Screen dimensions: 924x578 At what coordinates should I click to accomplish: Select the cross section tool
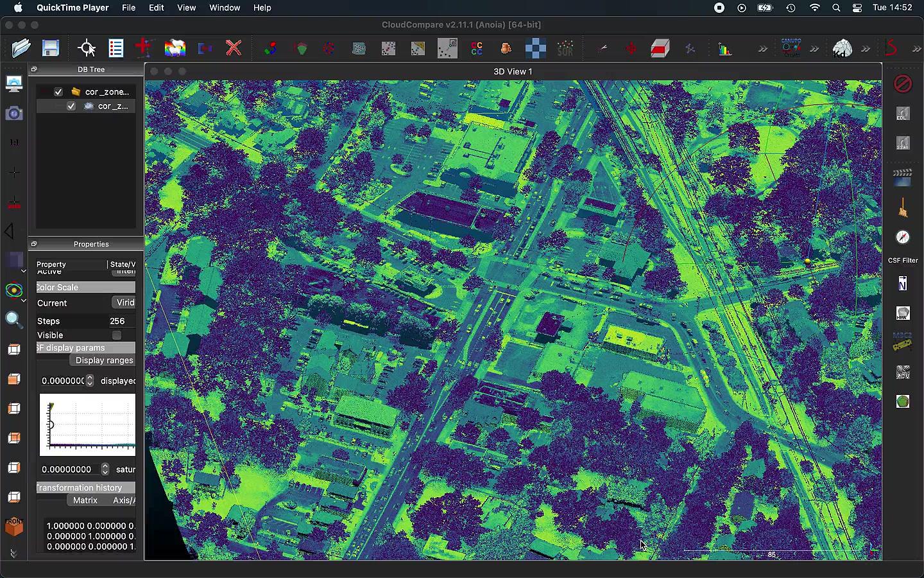[x=660, y=49]
